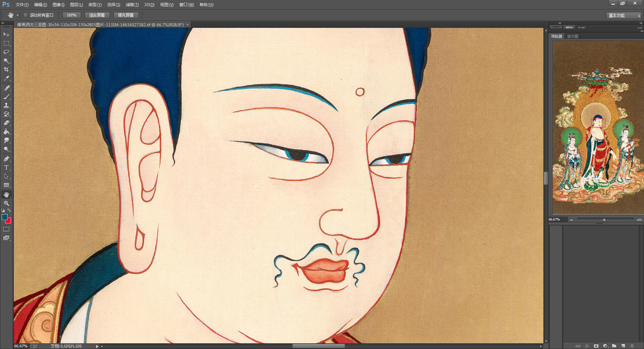
Task: Click the foreground color swatch
Action: (x=5, y=217)
